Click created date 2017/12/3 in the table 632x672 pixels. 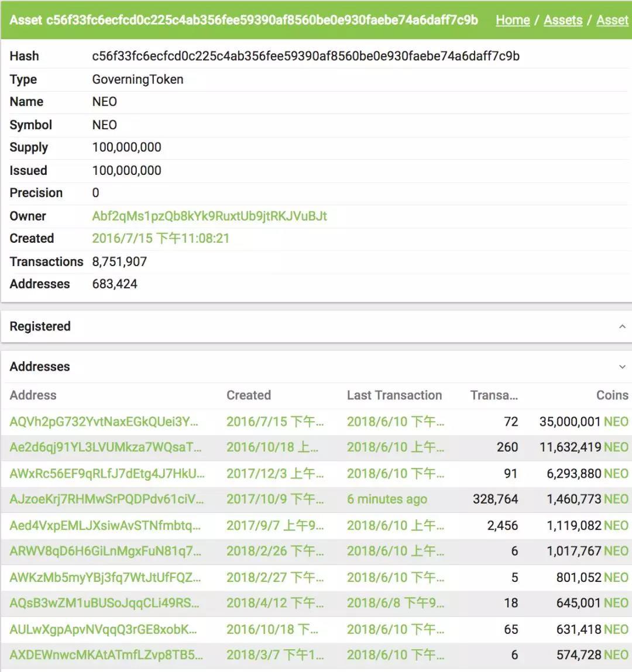coord(275,474)
